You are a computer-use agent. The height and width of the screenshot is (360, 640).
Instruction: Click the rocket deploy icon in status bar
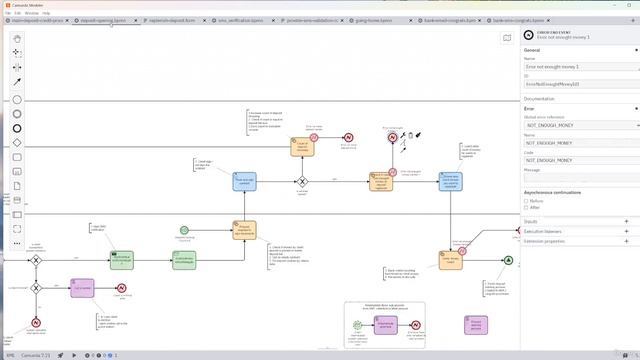60,356
